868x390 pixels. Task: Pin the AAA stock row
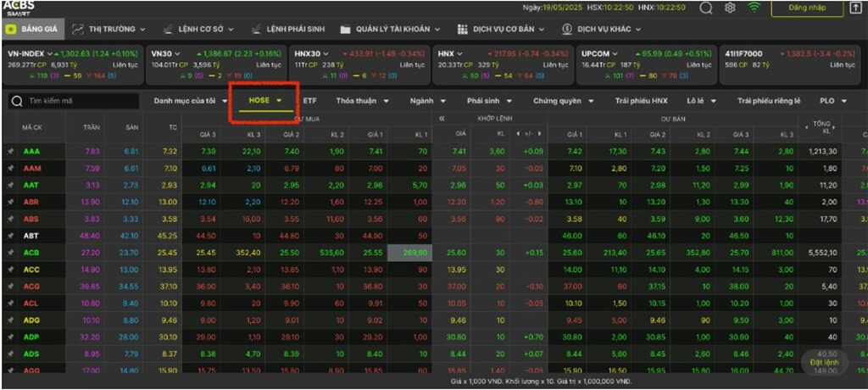[x=9, y=151]
